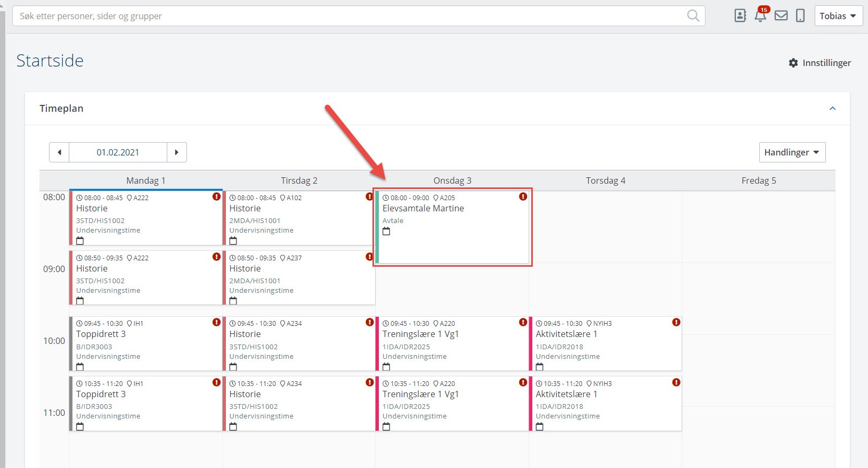The width and height of the screenshot is (868, 468).
Task: Click calendar icon in Elevsamtale Martine event
Action: pyautogui.click(x=386, y=232)
